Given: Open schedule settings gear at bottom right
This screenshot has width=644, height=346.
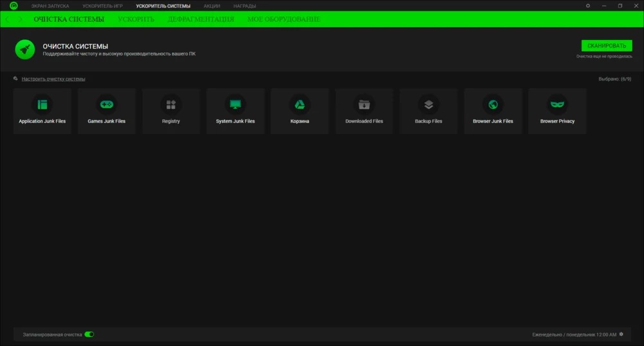Looking at the screenshot, I should click(x=621, y=334).
